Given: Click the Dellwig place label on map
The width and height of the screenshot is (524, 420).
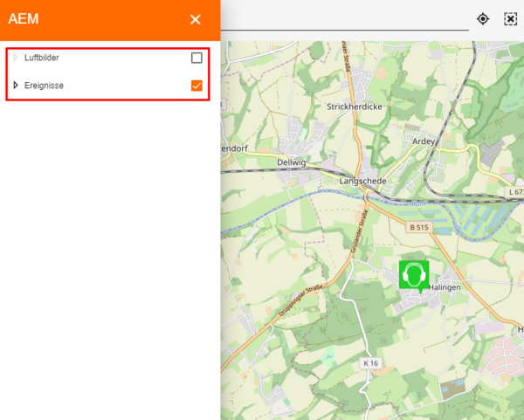Looking at the screenshot, I should coord(290,162).
